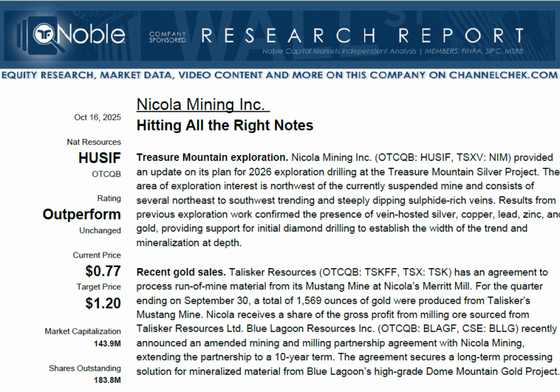Select the Hitting All the Right Notes headline
560x392 pixels.
[x=225, y=125]
